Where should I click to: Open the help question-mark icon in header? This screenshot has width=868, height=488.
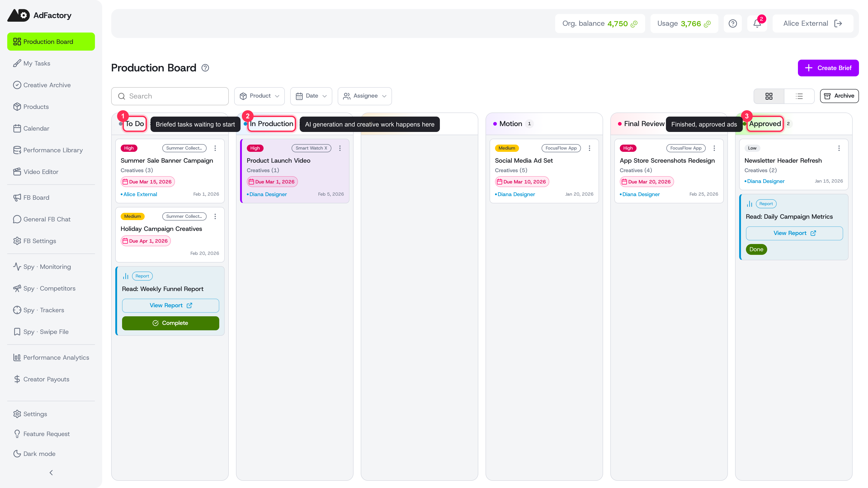(733, 23)
